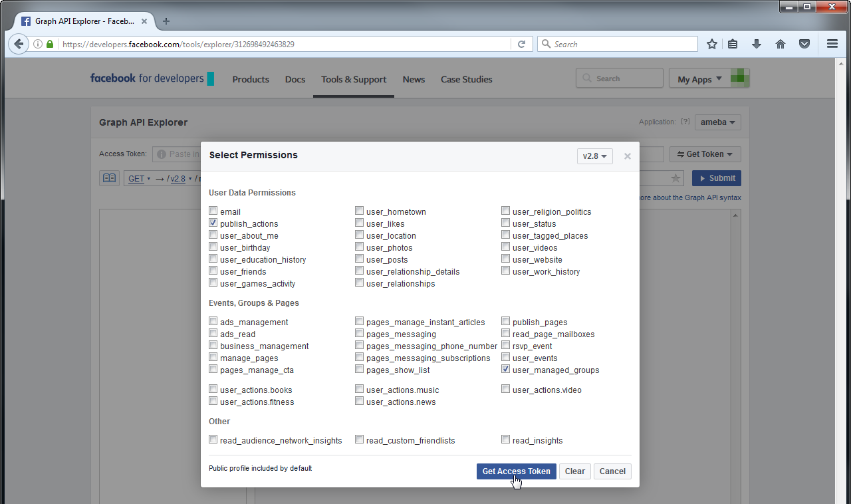Go to Firefox home page icon
This screenshot has width=851, height=504.
coord(781,44)
